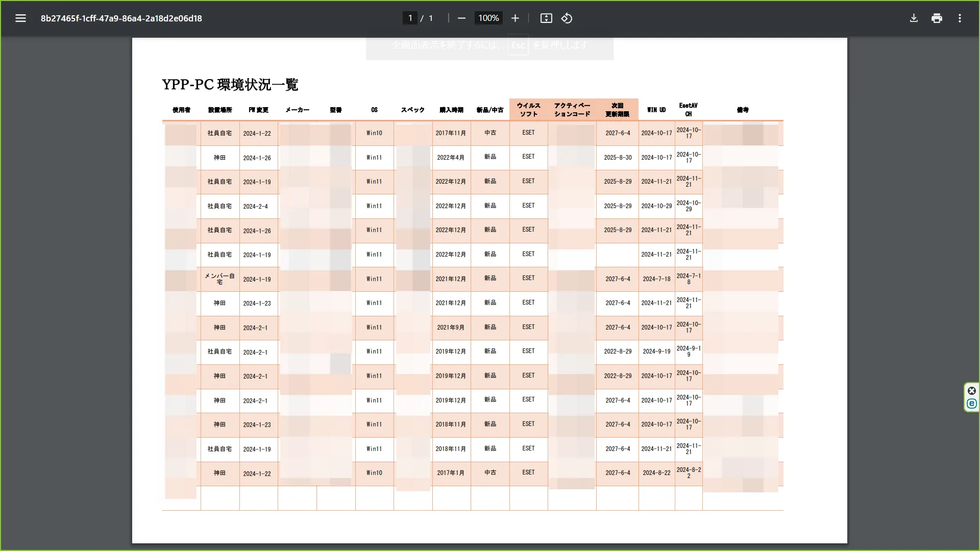Click the 100% zoom level field

[488, 18]
